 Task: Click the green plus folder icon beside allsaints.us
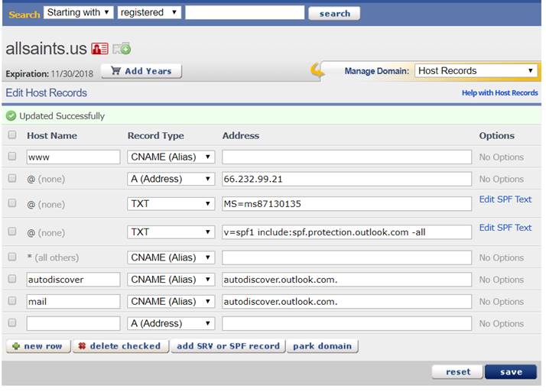[122, 48]
